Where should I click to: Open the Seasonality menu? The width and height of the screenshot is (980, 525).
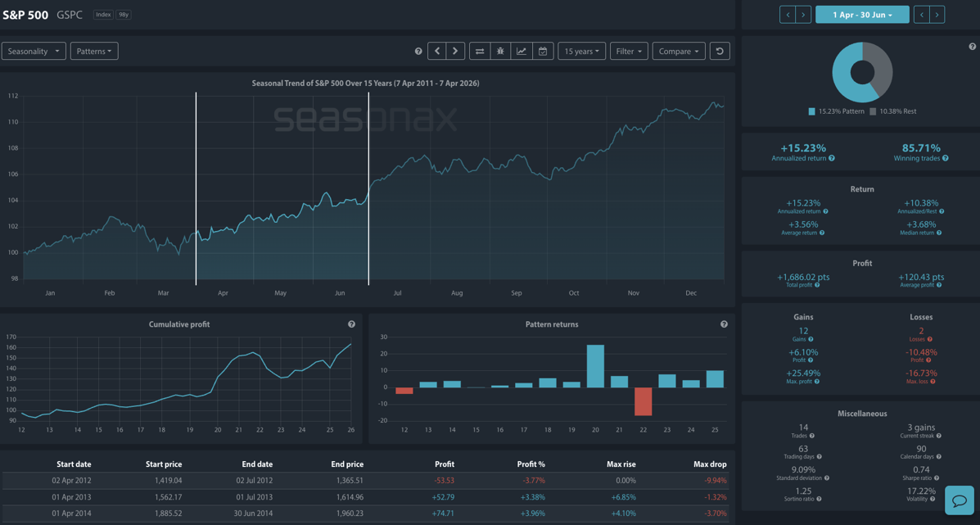[x=34, y=52]
